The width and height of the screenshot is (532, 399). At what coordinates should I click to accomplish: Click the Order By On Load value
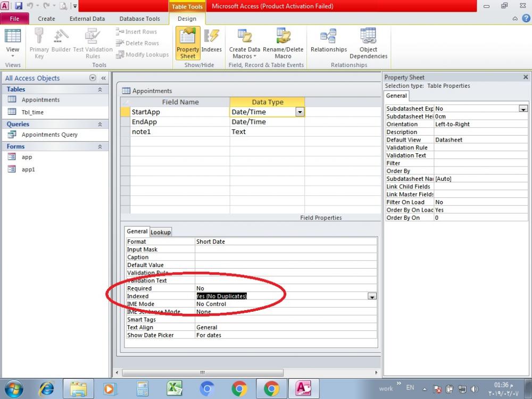[x=481, y=210]
